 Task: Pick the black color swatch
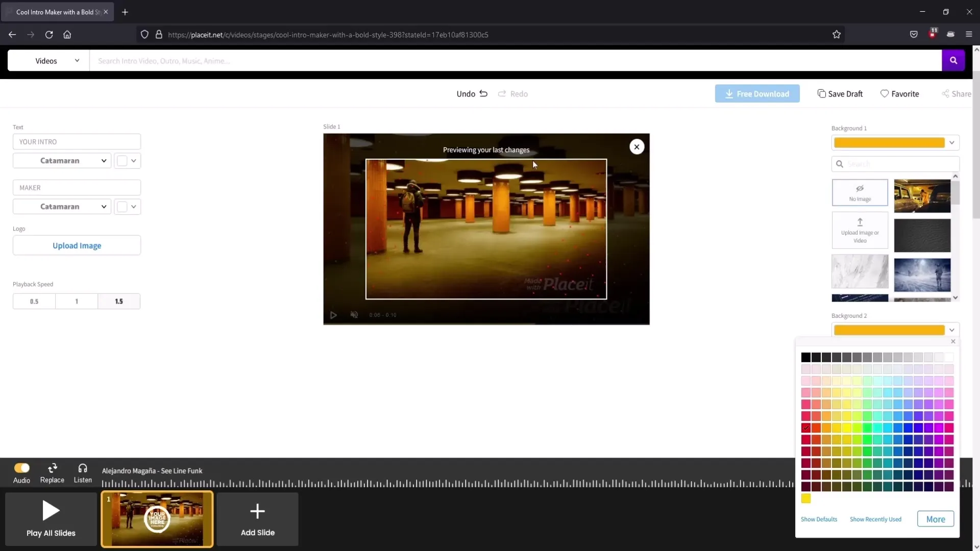coord(806,357)
